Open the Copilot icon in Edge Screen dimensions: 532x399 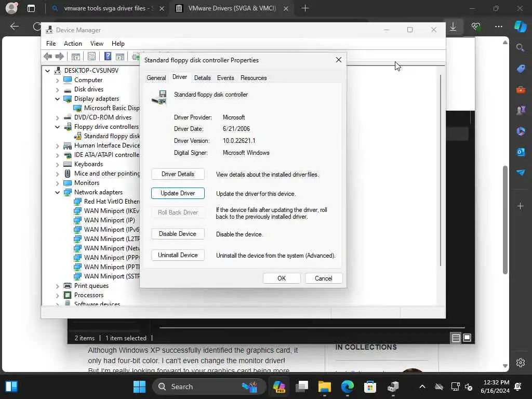point(521,26)
